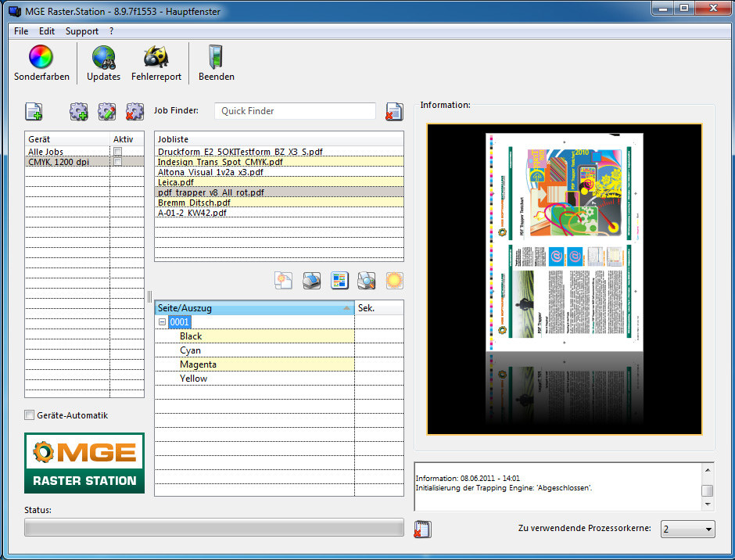Select the Cyan separation
735x560 pixels.
[190, 350]
